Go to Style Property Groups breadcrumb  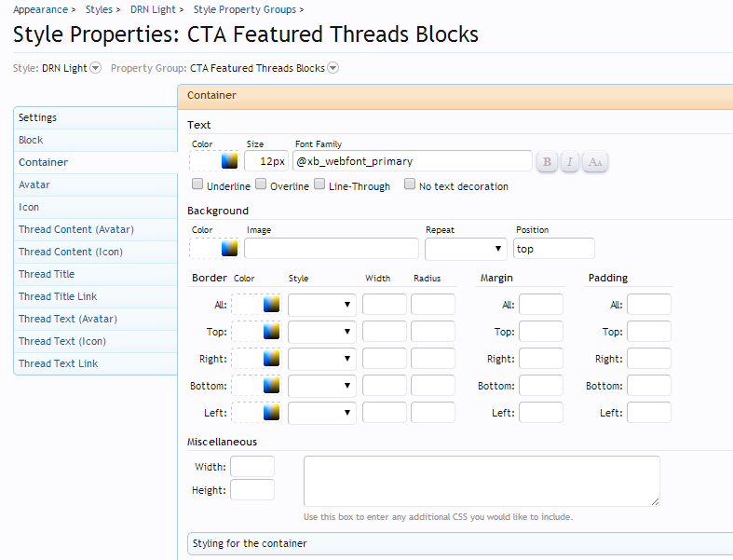pos(244,9)
